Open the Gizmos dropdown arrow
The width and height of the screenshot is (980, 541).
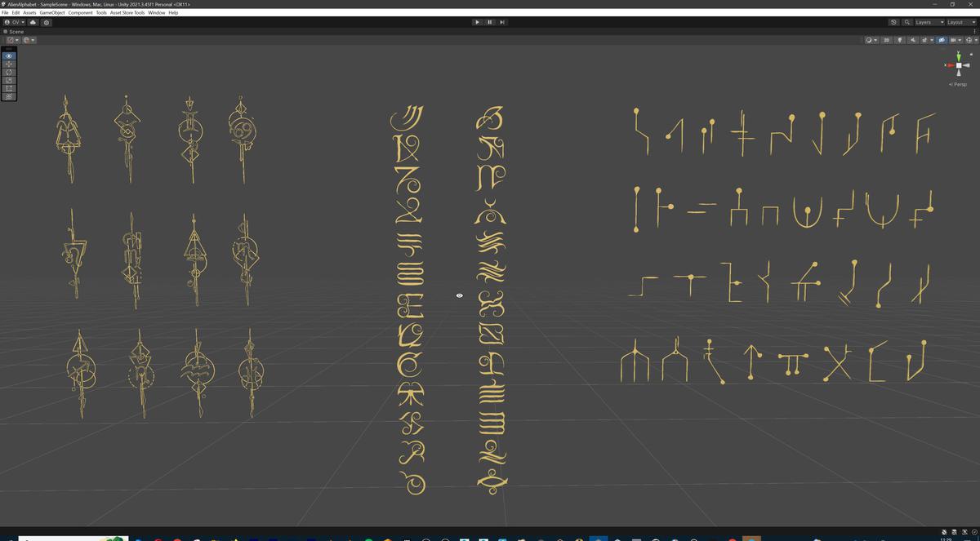pyautogui.click(x=976, y=39)
